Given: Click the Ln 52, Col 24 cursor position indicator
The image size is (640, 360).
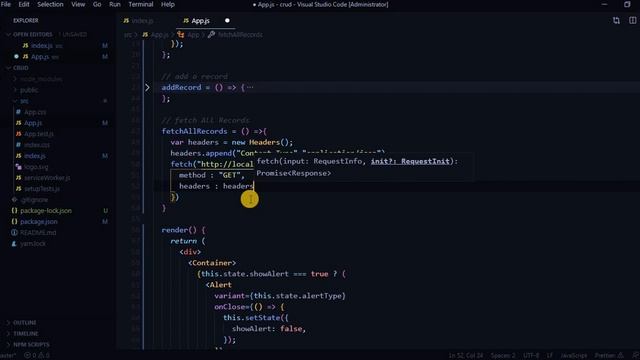Looking at the screenshot, I should pos(466,356).
